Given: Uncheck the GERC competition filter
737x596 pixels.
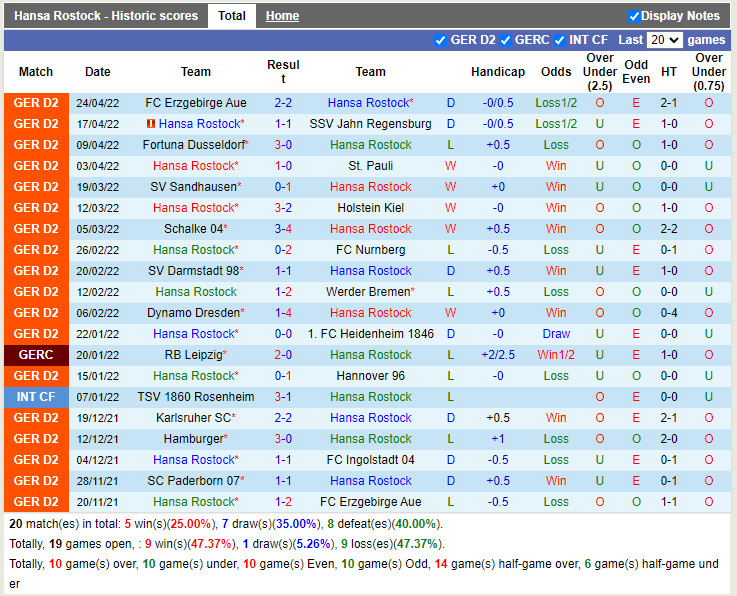Looking at the screenshot, I should pyautogui.click(x=505, y=40).
